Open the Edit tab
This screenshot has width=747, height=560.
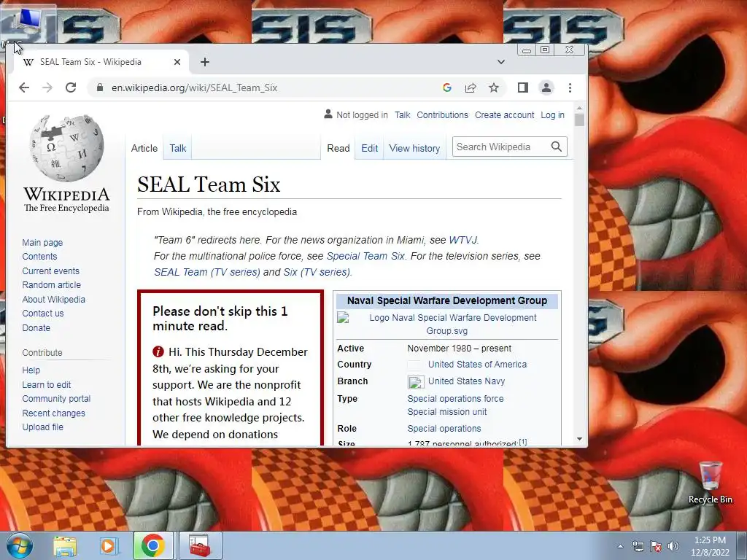[370, 148]
